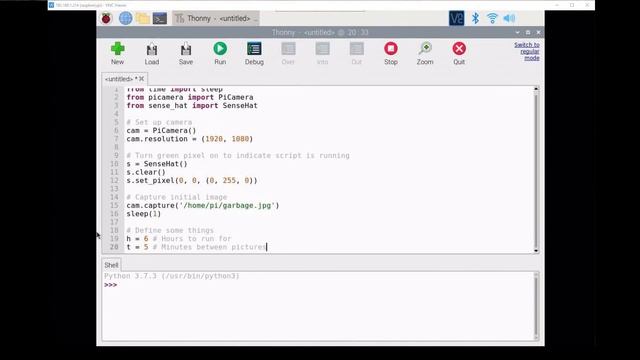Quit Thonny with Quit button
The height and width of the screenshot is (360, 640).
click(x=459, y=53)
